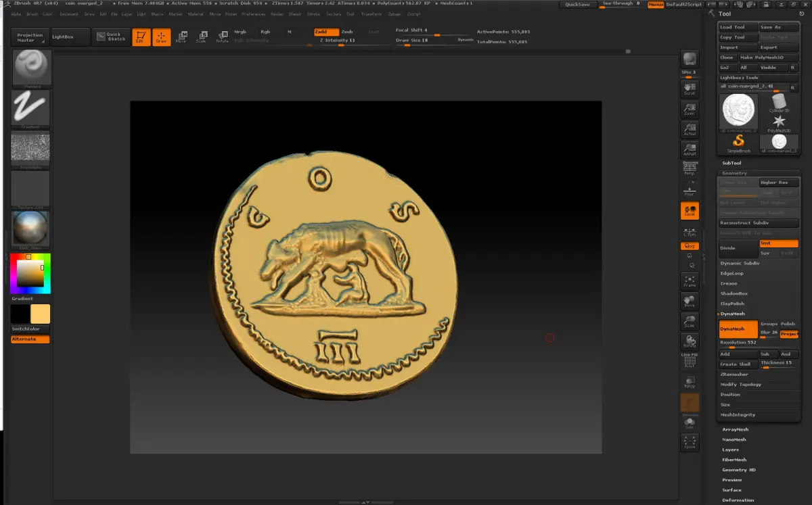Open the Preferences menu
This screenshot has height=505, width=812.
[253, 14]
